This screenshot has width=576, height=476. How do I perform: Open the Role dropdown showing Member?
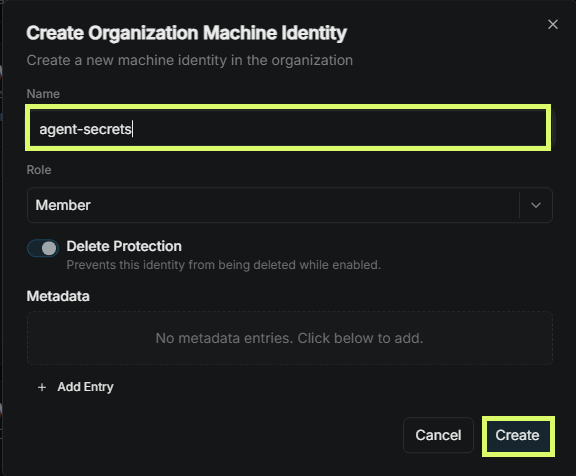(289, 205)
